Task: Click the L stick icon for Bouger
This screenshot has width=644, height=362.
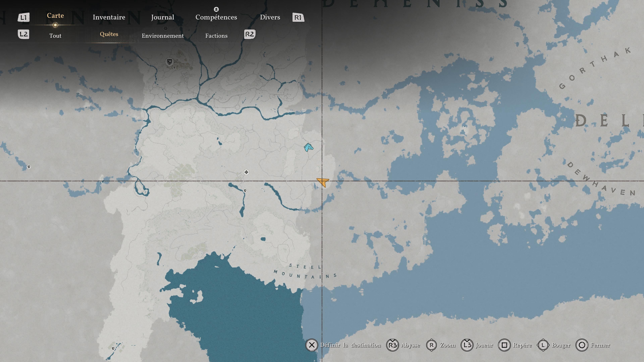Action: pyautogui.click(x=543, y=345)
